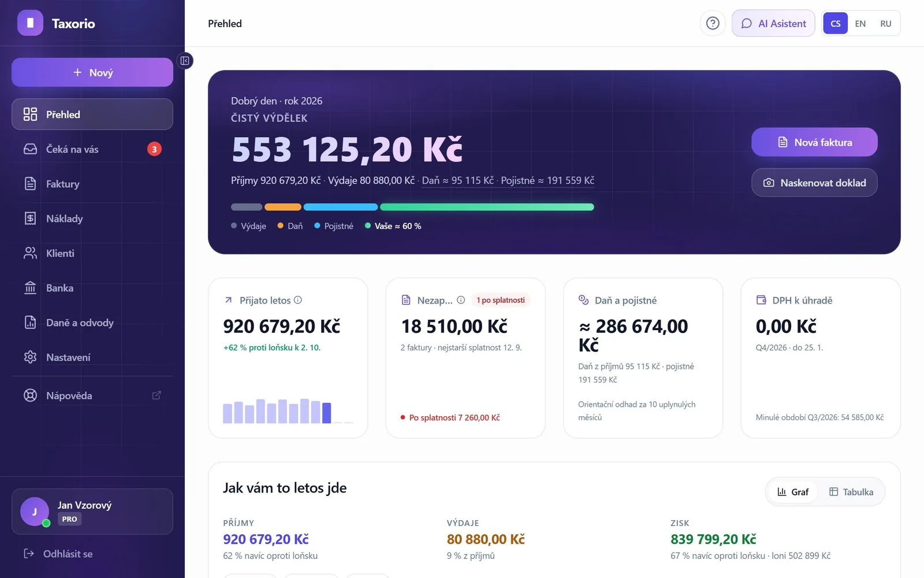Collapse the sidebar with the panel toggle icon
Screen dimensions: 924x578
[x=185, y=61]
